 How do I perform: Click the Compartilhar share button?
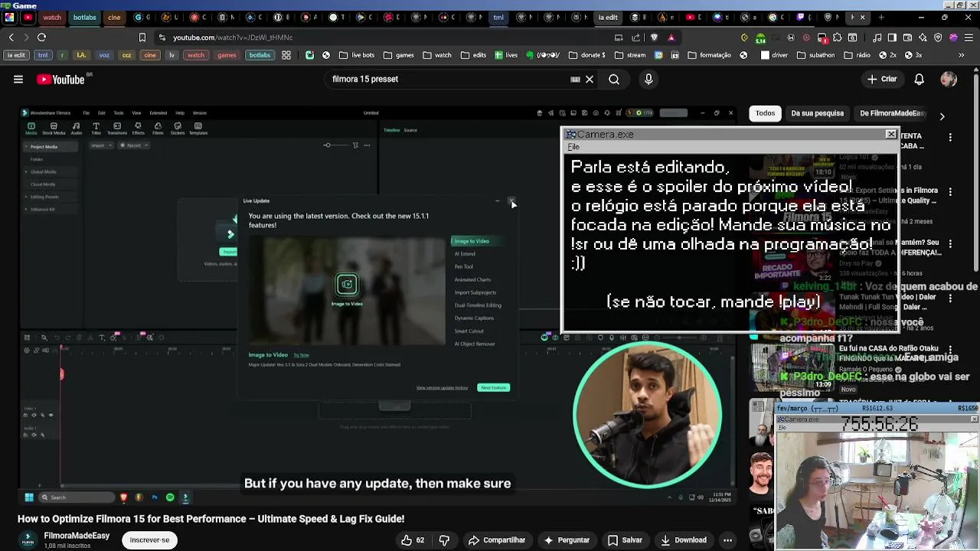[x=496, y=540]
